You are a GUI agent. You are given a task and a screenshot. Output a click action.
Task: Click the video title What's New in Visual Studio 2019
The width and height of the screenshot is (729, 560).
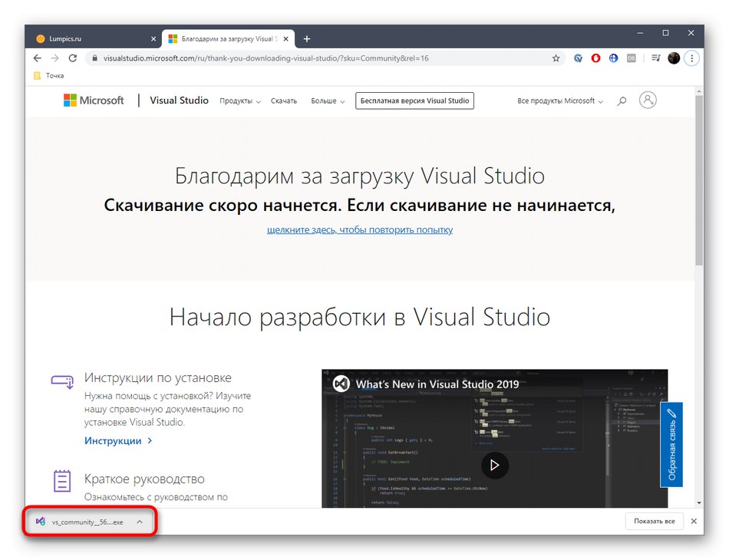(x=437, y=384)
